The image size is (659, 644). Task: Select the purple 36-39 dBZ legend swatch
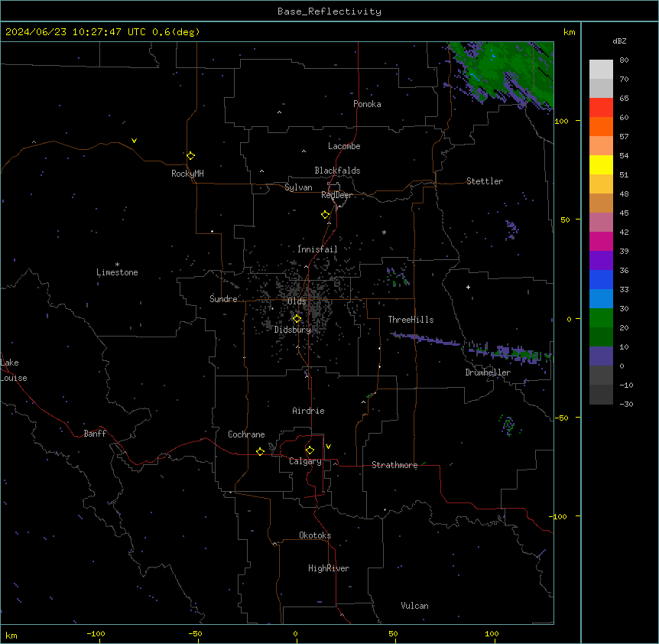[x=601, y=260]
